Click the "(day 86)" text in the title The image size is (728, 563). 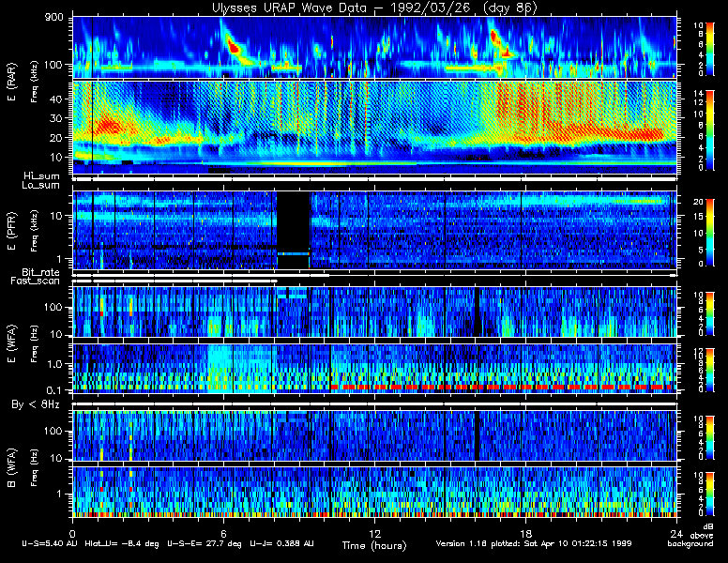(509, 8)
